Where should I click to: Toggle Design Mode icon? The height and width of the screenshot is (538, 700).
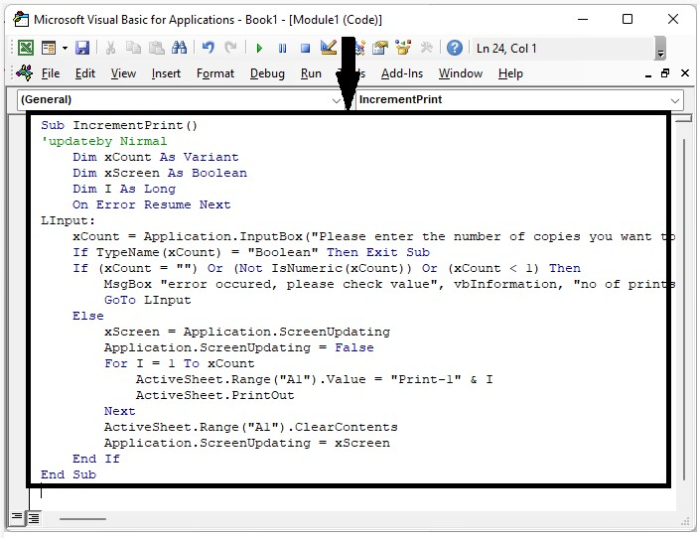(329, 48)
